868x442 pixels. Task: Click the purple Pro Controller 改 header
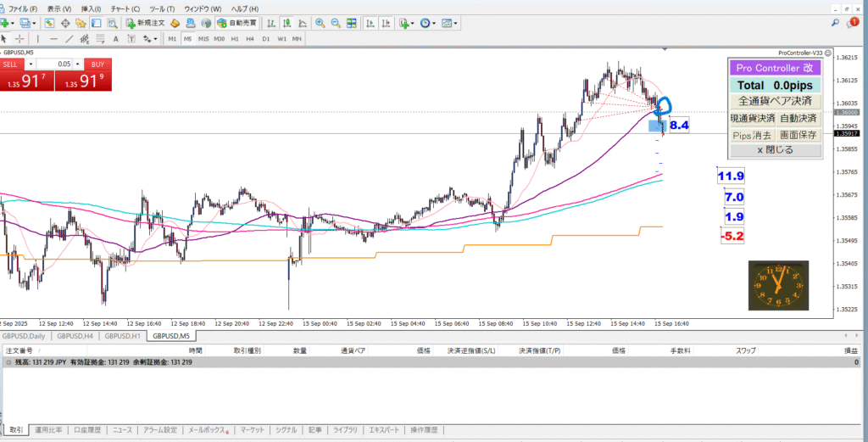tap(775, 68)
